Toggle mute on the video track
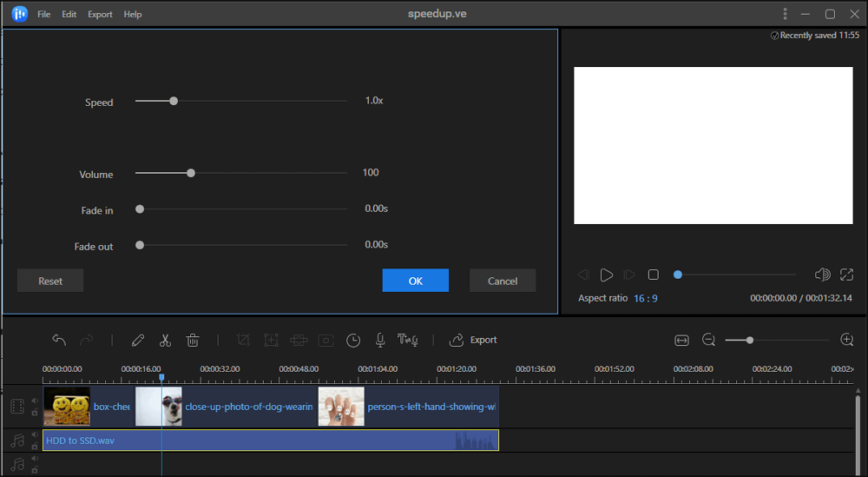The width and height of the screenshot is (868, 477). click(x=35, y=401)
